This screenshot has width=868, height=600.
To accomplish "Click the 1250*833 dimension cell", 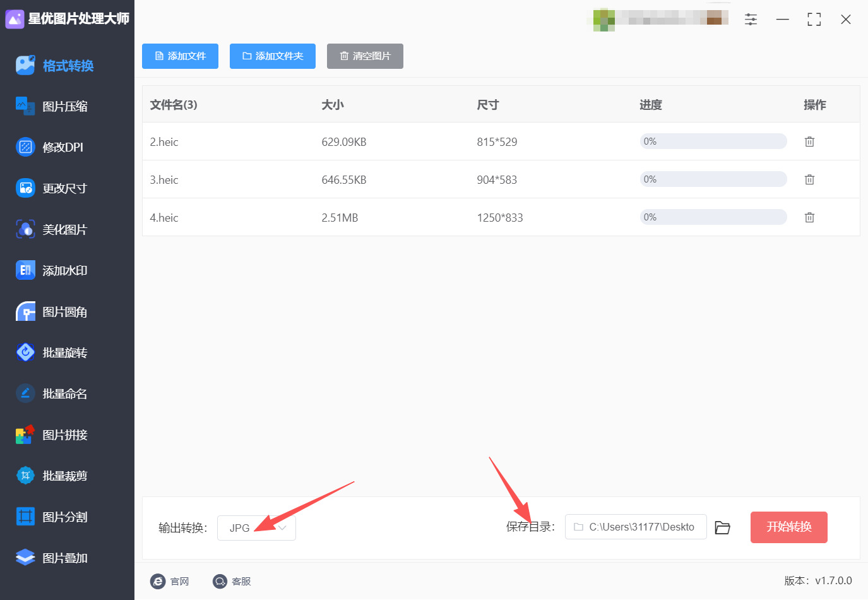I will point(500,218).
